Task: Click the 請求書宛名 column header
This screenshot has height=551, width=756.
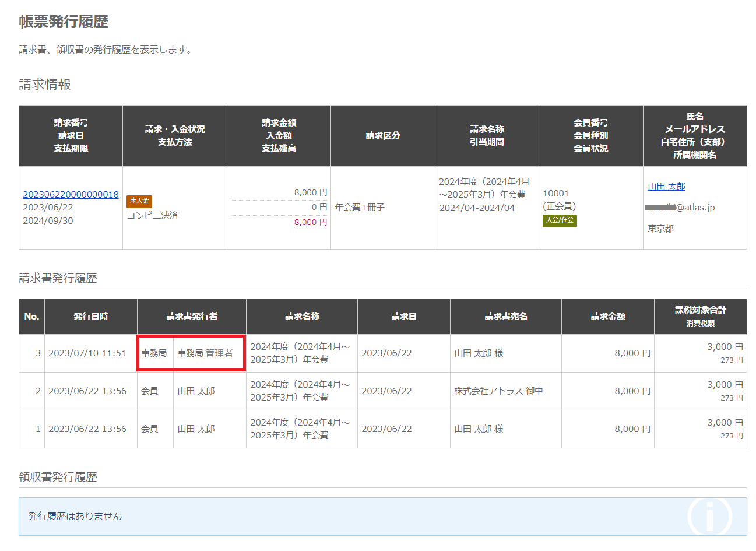Action: pyautogui.click(x=506, y=317)
